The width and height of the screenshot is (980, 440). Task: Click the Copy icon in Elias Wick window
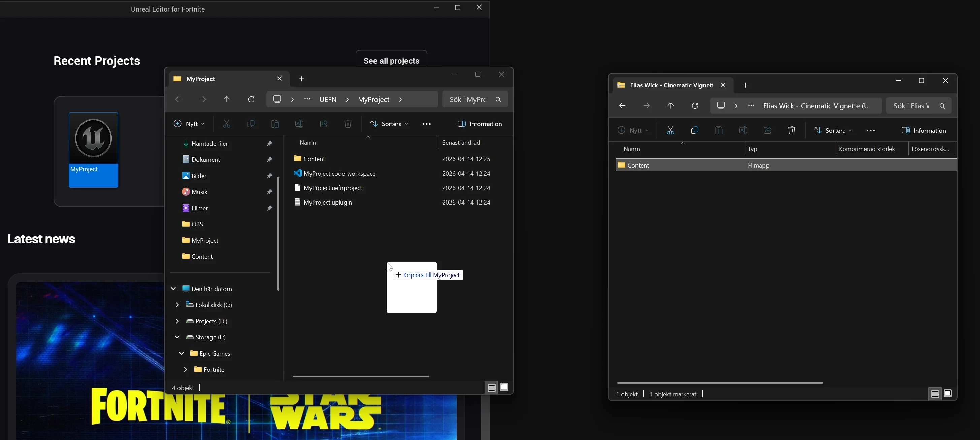695,130
